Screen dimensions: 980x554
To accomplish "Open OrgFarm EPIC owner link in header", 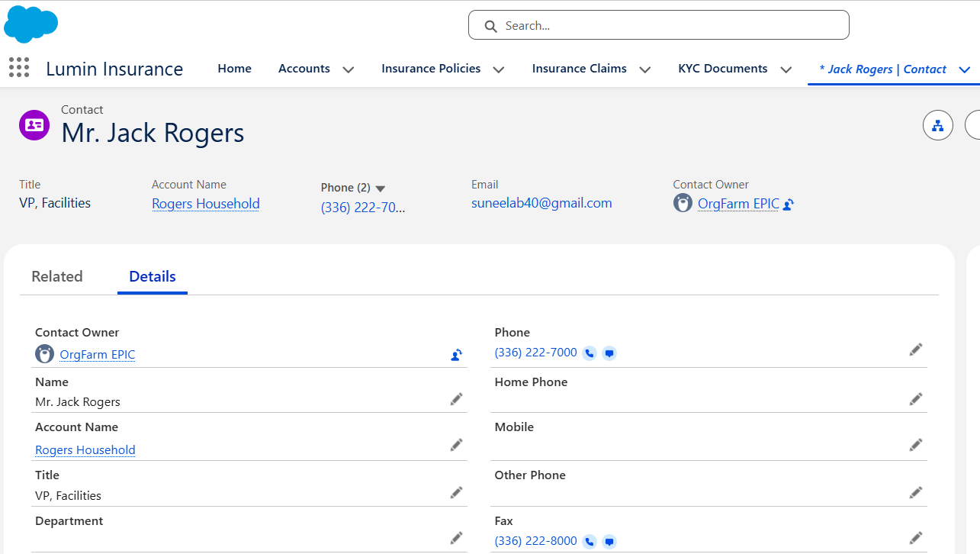I will click(738, 204).
